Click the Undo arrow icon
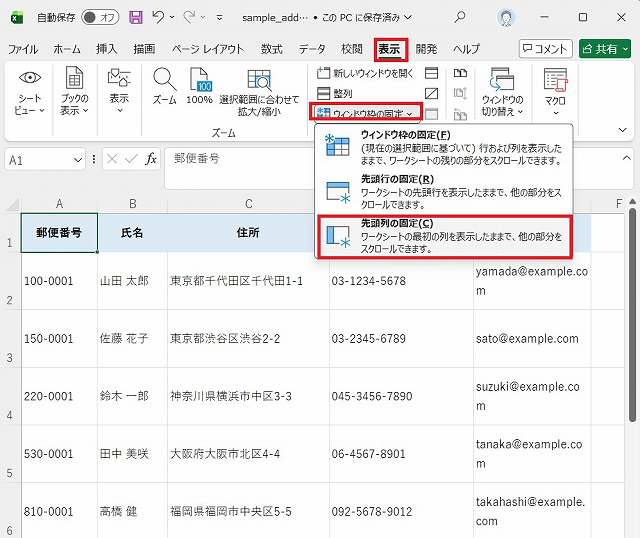The image size is (640, 538). click(x=158, y=17)
